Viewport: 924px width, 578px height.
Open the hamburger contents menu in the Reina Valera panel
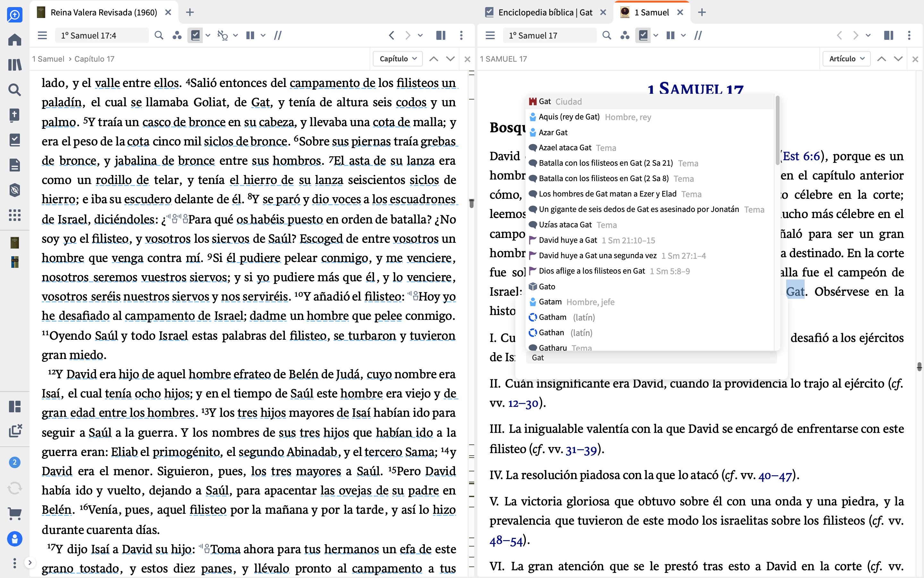click(x=42, y=36)
